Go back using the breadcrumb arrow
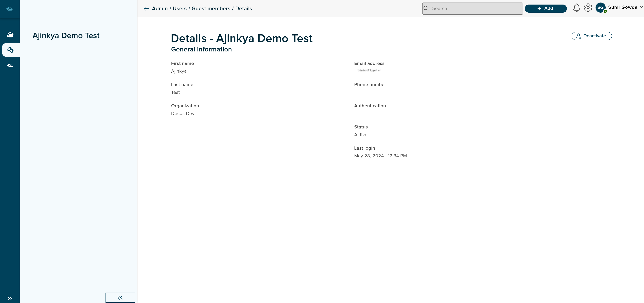This screenshot has width=644, height=303. (146, 9)
